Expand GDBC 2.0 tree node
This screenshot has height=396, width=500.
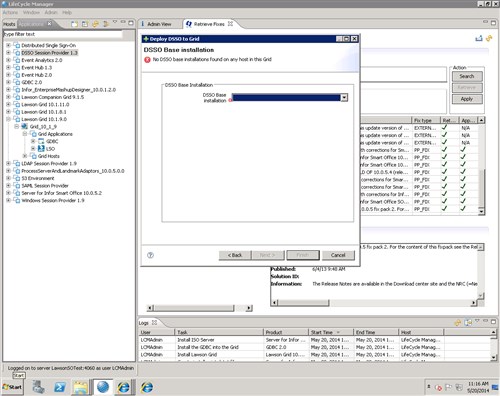[x=8, y=82]
